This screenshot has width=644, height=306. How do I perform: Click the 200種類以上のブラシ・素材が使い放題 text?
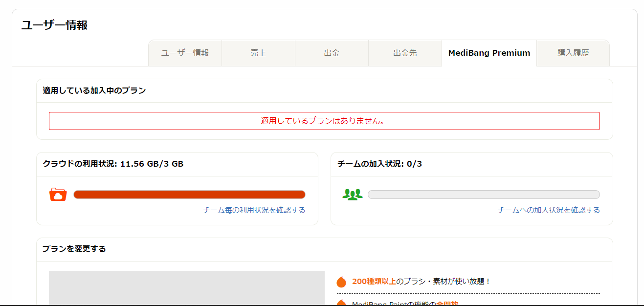click(x=421, y=281)
